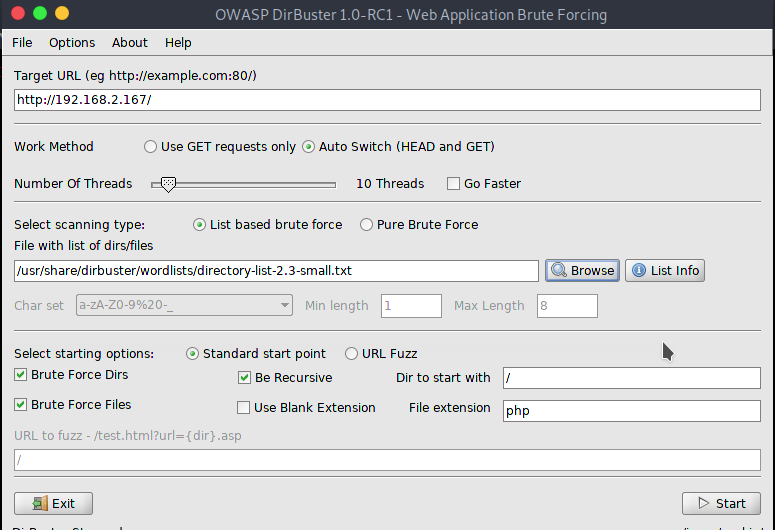Click the Min length field
775x530 pixels.
click(x=411, y=306)
